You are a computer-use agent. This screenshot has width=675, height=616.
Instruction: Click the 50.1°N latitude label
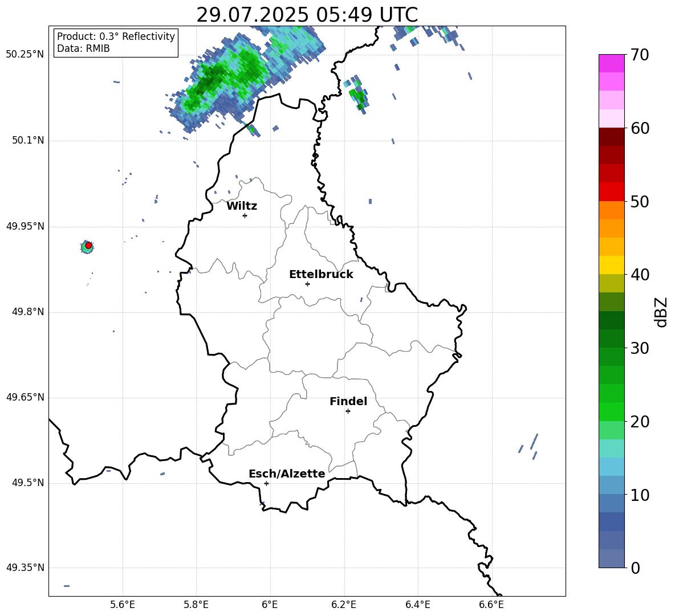click(28, 140)
